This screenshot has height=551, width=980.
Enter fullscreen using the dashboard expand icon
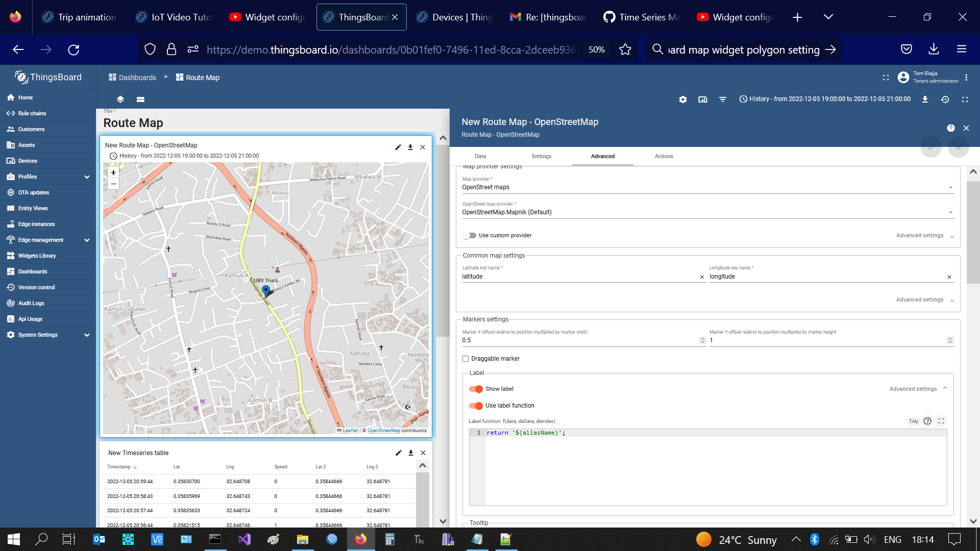[964, 99]
